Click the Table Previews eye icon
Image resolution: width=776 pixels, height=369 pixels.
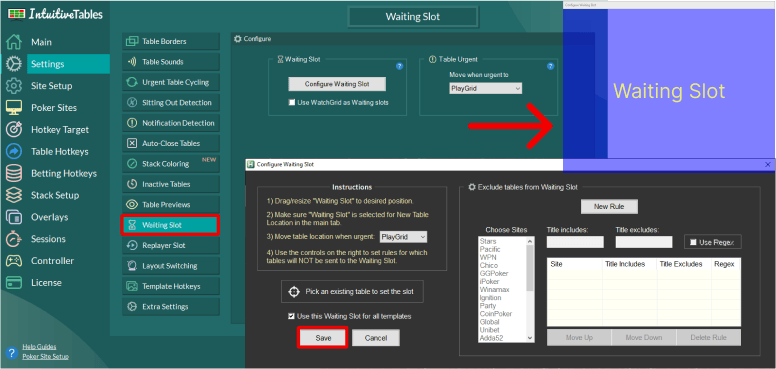[x=132, y=204]
